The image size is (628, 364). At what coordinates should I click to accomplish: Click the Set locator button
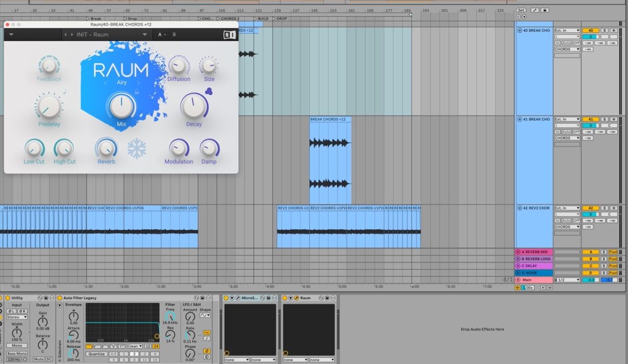point(521,10)
